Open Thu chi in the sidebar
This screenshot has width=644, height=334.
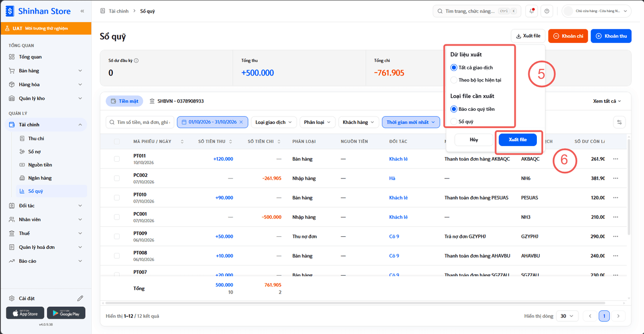coord(36,139)
